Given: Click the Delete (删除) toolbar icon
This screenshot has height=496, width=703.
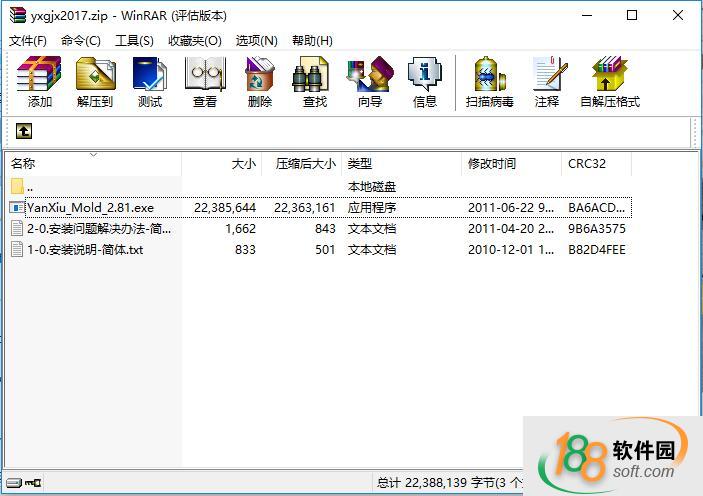Looking at the screenshot, I should (x=260, y=82).
